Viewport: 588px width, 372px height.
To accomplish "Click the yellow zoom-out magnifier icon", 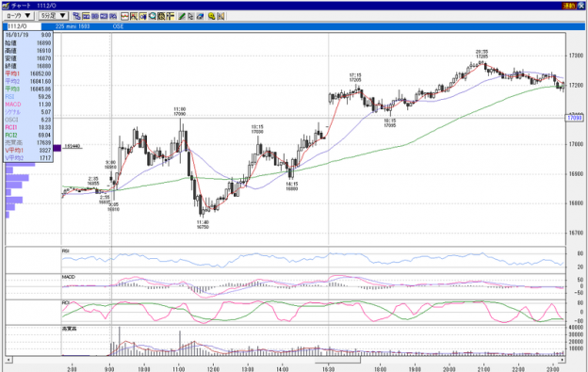I will 211,16.
